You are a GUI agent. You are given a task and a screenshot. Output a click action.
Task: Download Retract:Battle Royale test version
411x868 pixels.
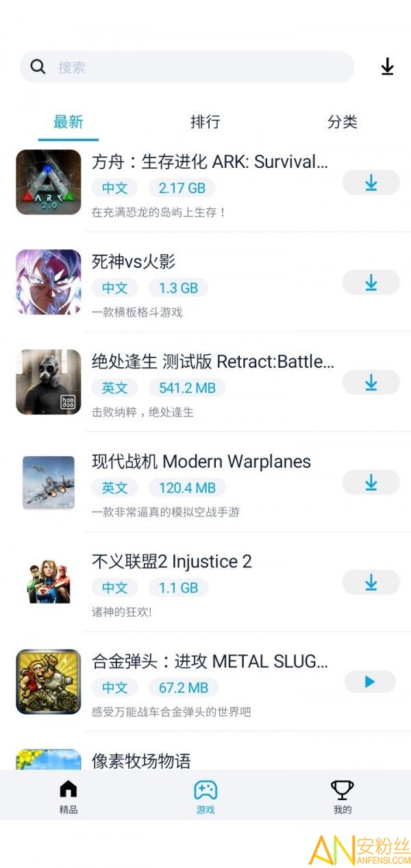pos(371,382)
